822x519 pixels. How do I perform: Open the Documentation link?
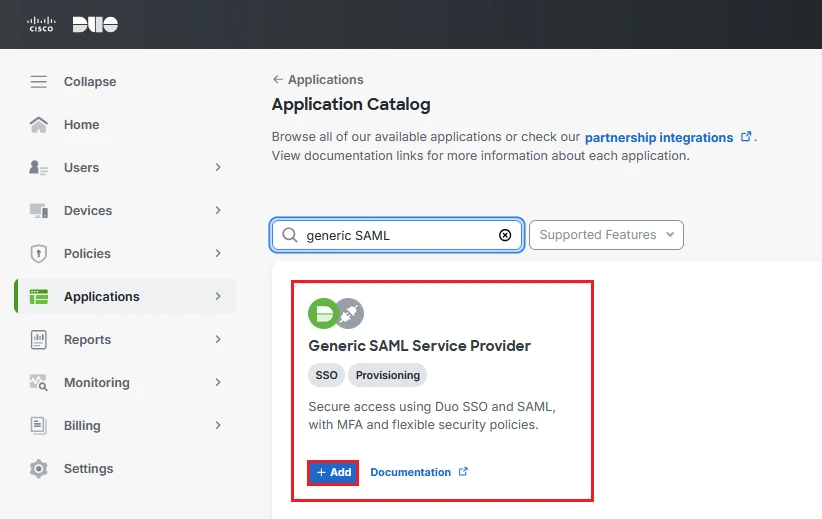(x=410, y=472)
